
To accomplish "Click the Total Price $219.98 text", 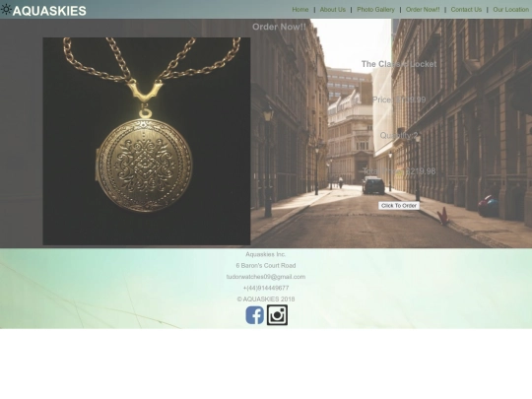I will click(399, 171).
